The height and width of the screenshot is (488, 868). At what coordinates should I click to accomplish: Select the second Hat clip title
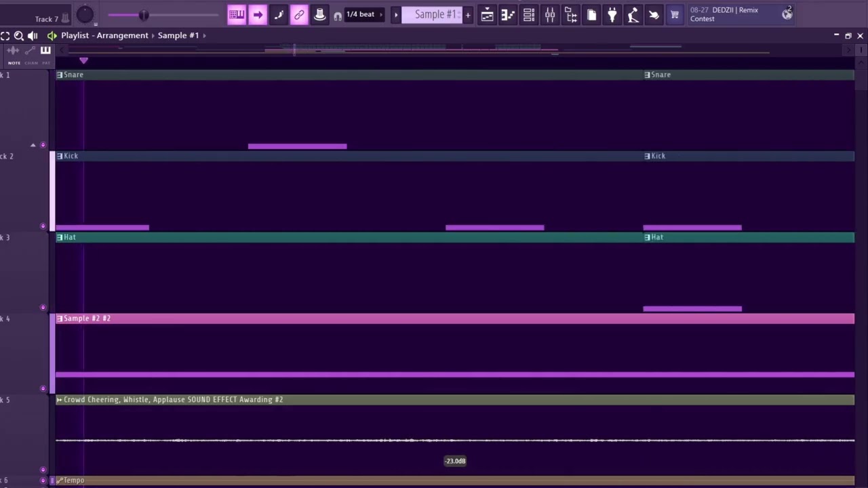tap(657, 237)
